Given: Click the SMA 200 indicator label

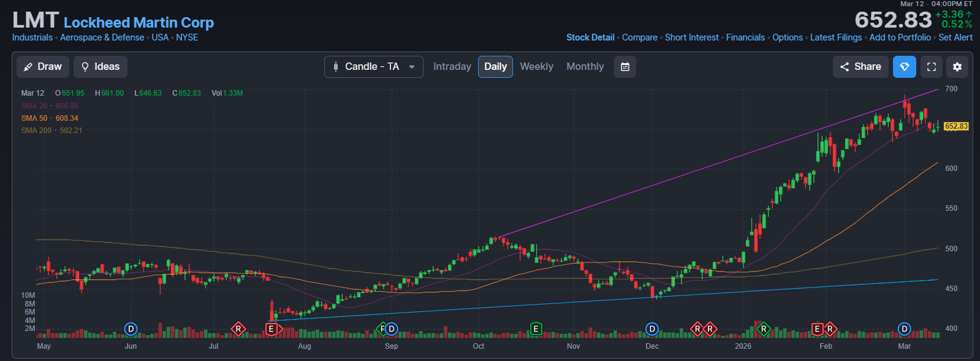Looking at the screenshot, I should point(51,131).
